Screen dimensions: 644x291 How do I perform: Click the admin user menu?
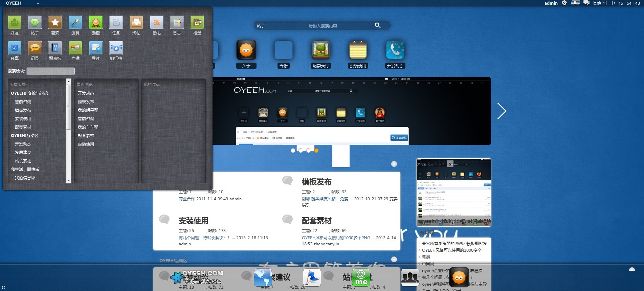(551, 3)
